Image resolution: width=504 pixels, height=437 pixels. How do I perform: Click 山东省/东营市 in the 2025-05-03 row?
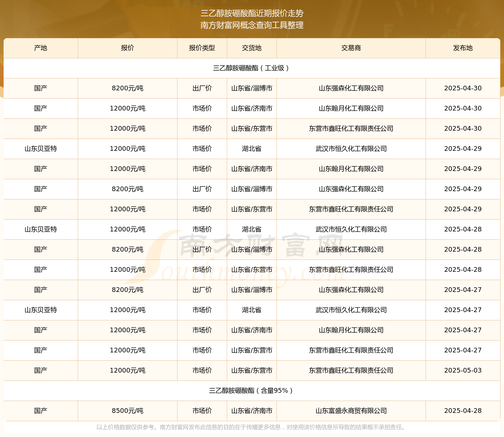(252, 370)
